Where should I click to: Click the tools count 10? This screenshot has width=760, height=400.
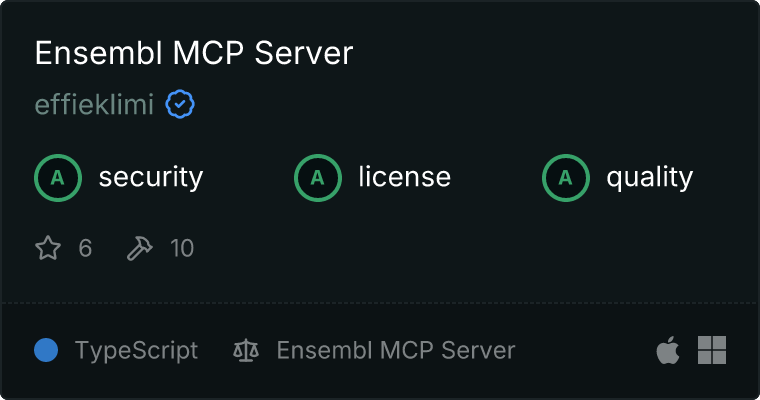(x=182, y=248)
